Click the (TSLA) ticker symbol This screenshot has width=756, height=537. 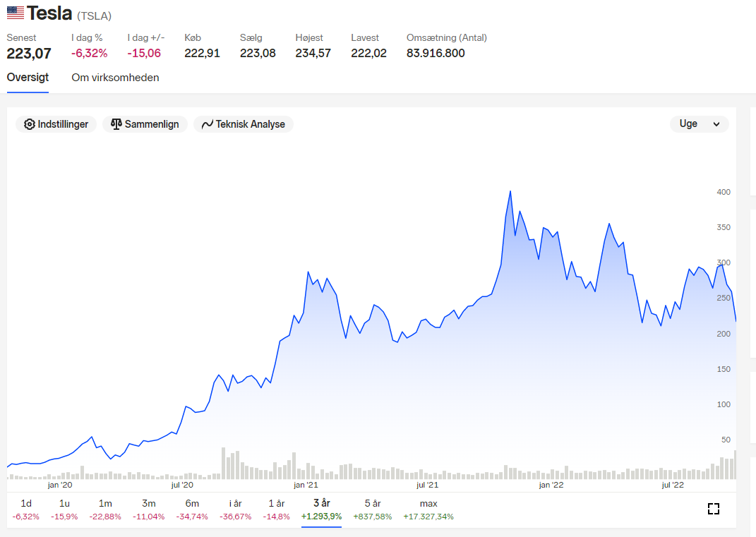click(94, 16)
